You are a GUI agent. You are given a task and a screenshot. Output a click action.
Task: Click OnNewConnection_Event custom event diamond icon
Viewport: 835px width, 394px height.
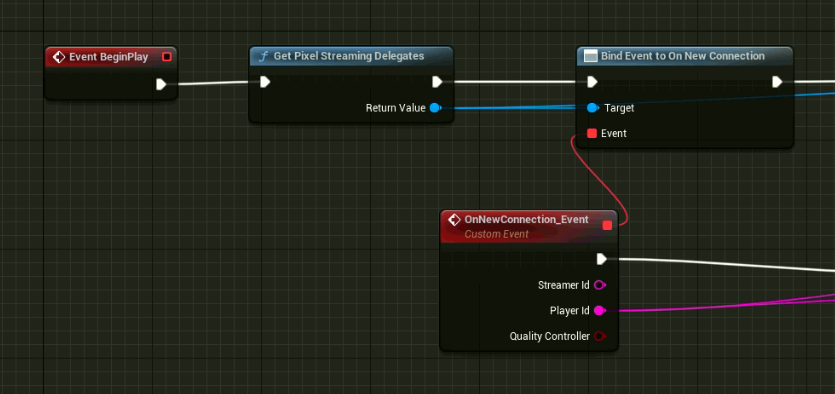tap(454, 220)
